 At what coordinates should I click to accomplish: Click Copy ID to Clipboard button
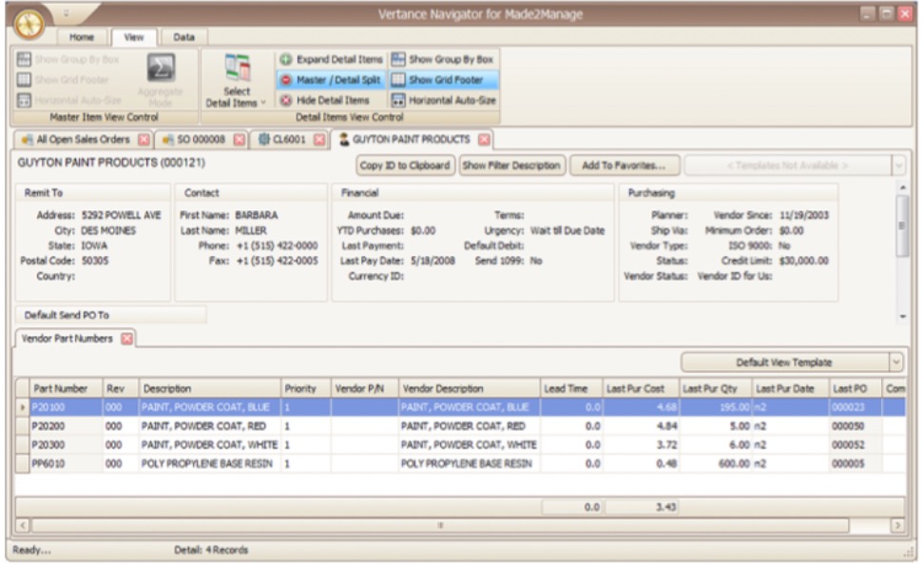pos(405,166)
